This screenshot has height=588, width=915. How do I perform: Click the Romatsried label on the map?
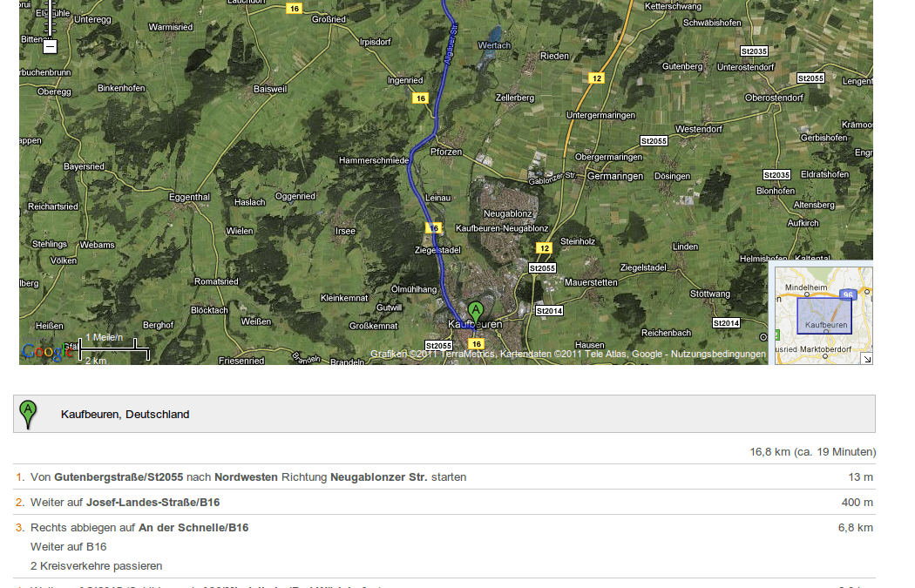[x=216, y=281]
